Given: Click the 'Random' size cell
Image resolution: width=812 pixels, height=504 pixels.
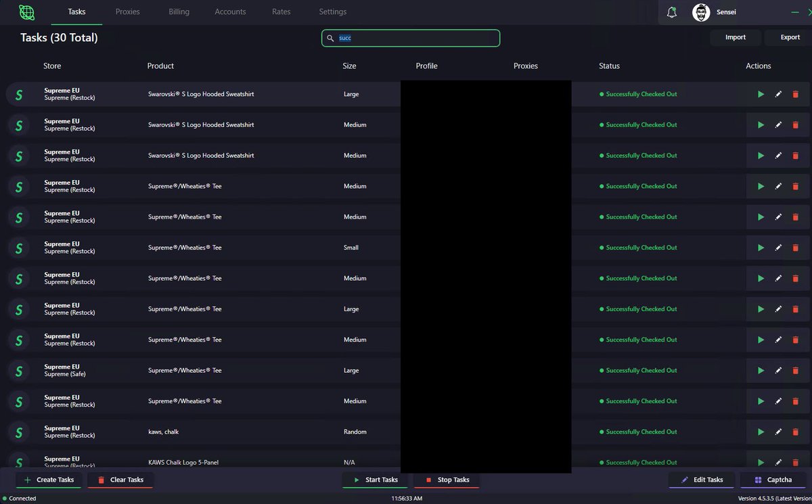Looking at the screenshot, I should (x=355, y=432).
